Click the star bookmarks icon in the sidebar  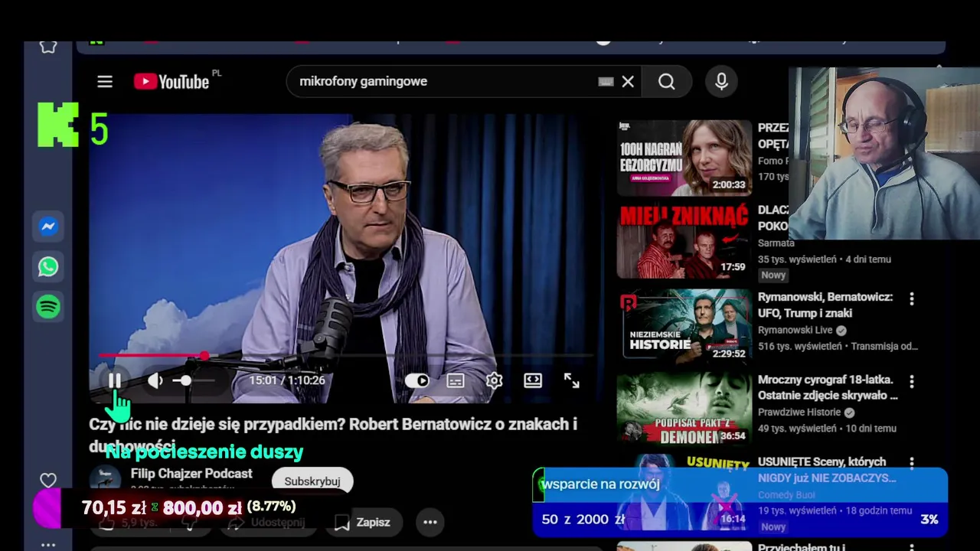coord(48,47)
